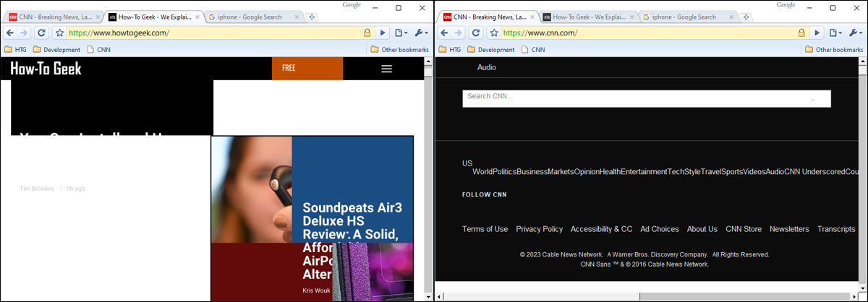Click the CNN window vertical scrollbar
This screenshot has height=302, width=868.
[862, 173]
